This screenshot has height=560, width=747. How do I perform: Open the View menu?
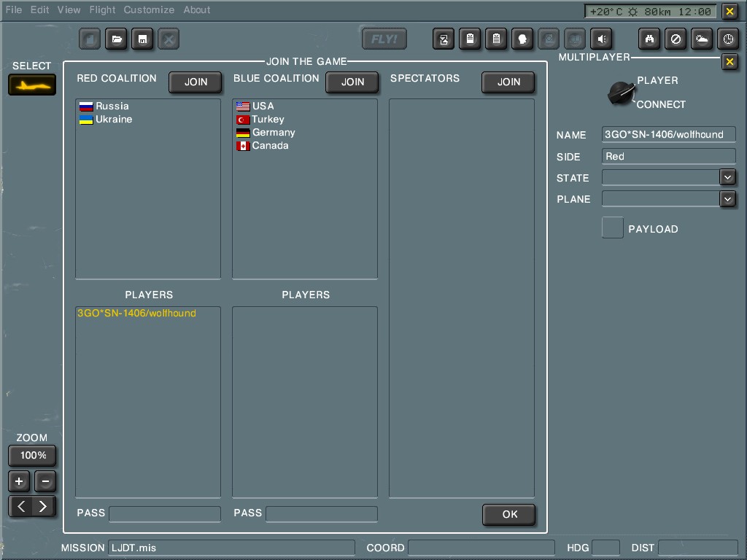coord(69,9)
